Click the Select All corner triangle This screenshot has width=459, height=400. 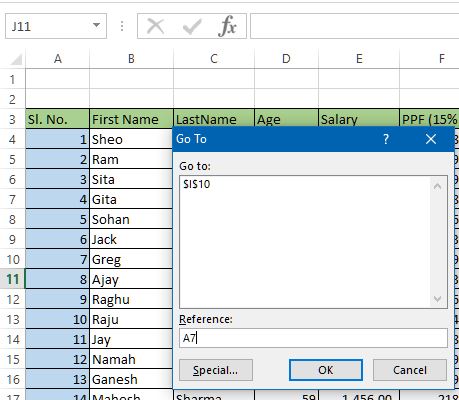(x=16, y=59)
